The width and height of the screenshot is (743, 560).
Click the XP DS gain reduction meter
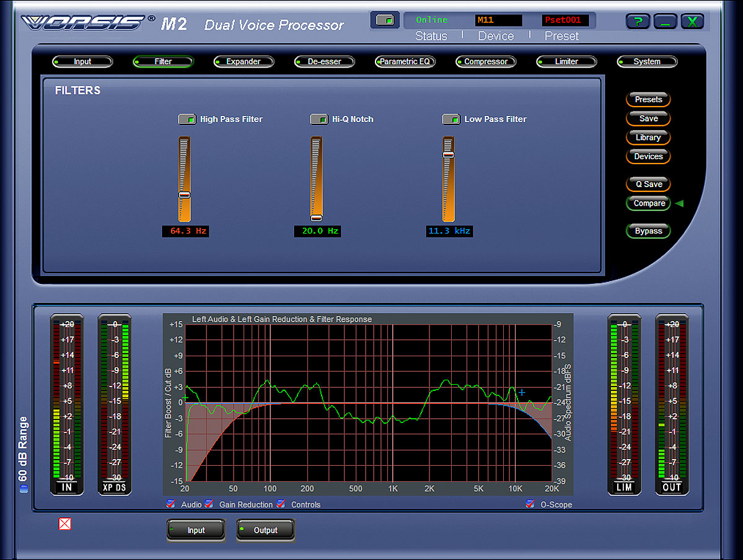(115, 404)
